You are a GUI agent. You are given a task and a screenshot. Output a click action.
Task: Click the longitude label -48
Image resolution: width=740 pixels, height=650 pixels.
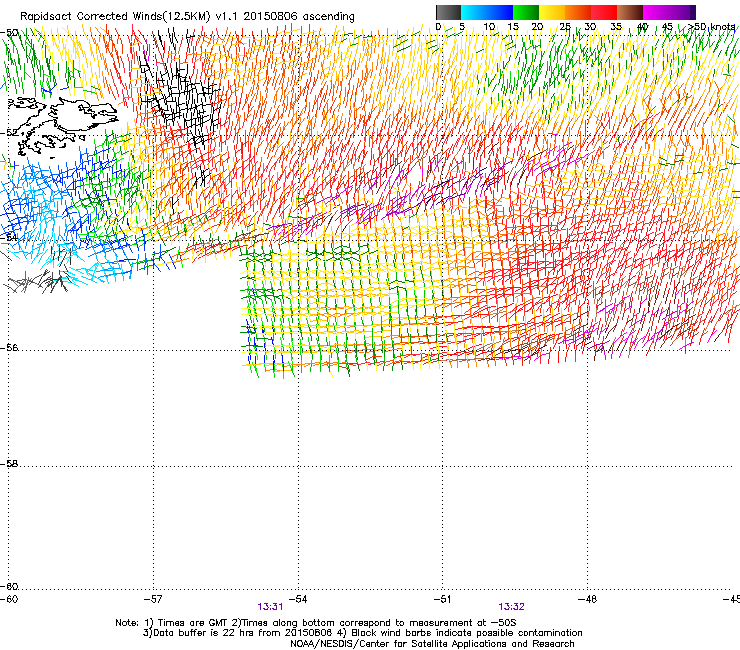coord(587,599)
